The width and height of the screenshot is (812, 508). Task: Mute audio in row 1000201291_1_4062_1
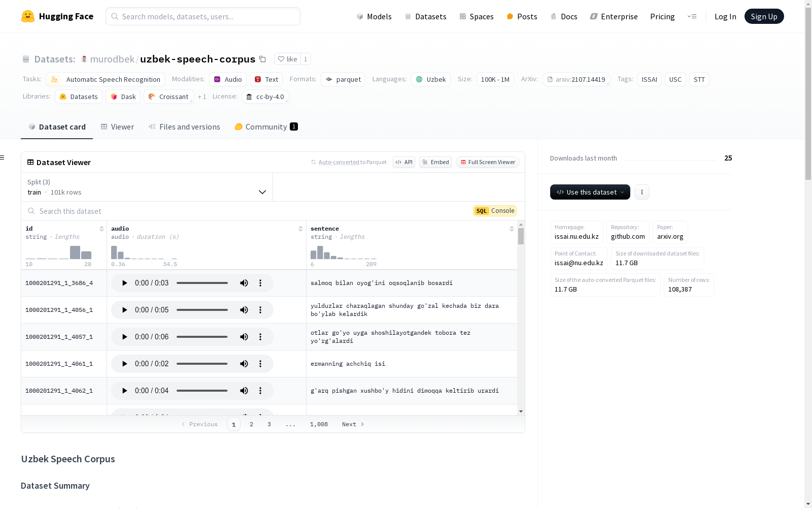(244, 391)
